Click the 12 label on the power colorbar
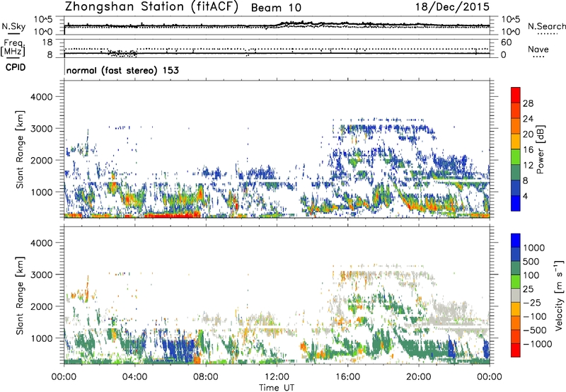Image resolution: width=566 pixels, height=392 pixels. pos(528,166)
